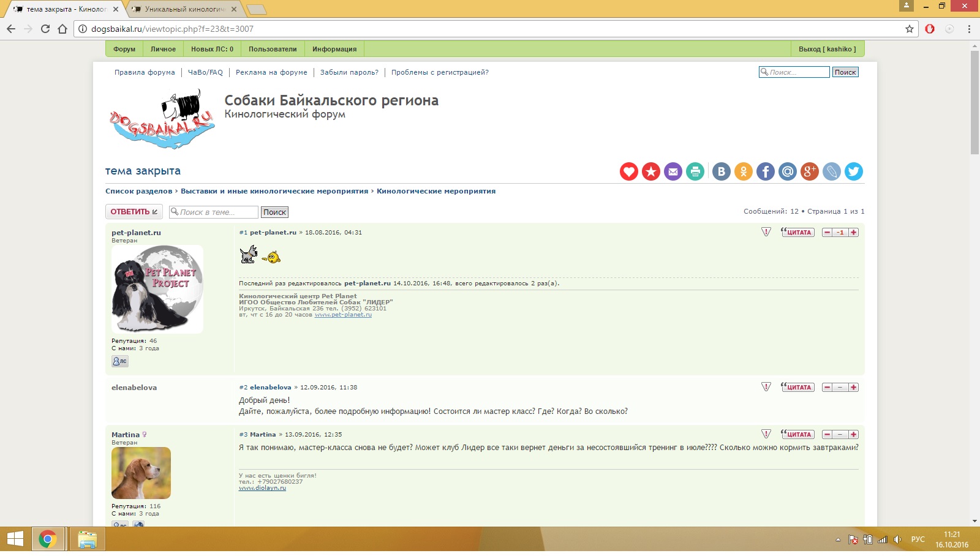Share the topic on Twitter
Viewport: 980px width, 556px height.
853,171
